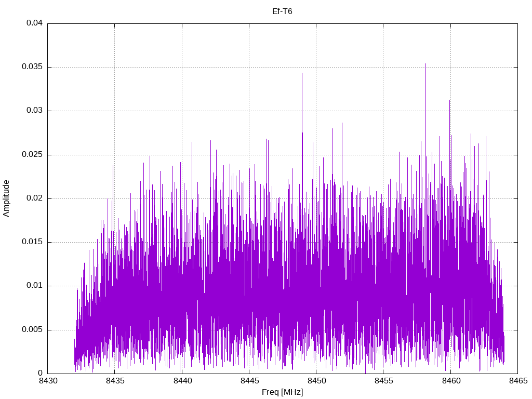Click the x-axis tick label 8440
Screen dimensions: 532x399
pyautogui.click(x=182, y=381)
